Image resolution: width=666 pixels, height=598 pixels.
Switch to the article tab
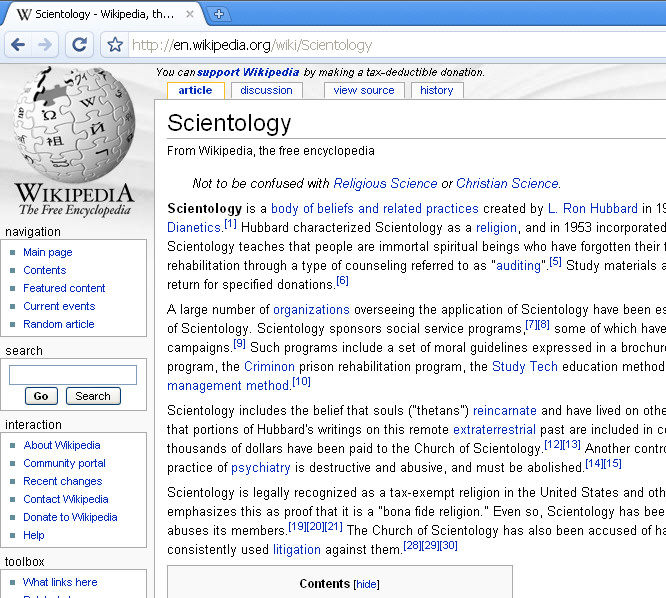coord(195,90)
